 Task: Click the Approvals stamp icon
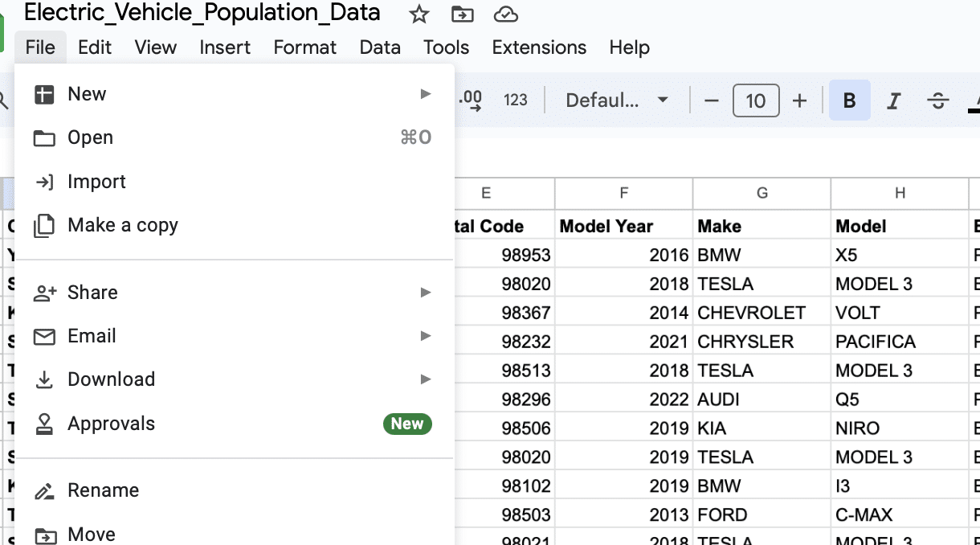[x=44, y=424]
